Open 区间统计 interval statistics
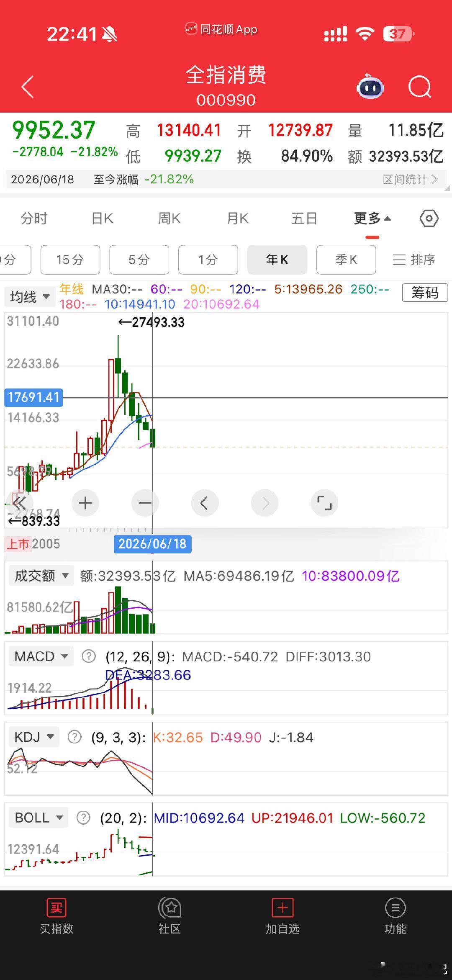 [411, 180]
